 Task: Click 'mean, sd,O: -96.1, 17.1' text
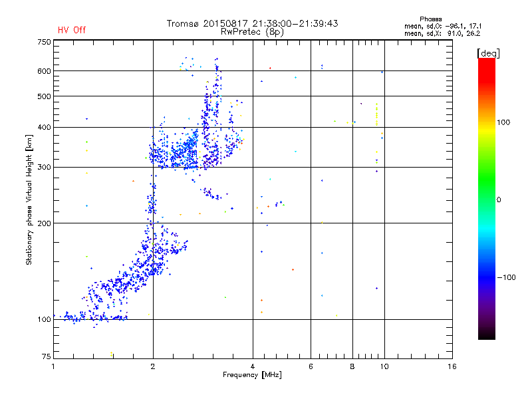(x=443, y=26)
